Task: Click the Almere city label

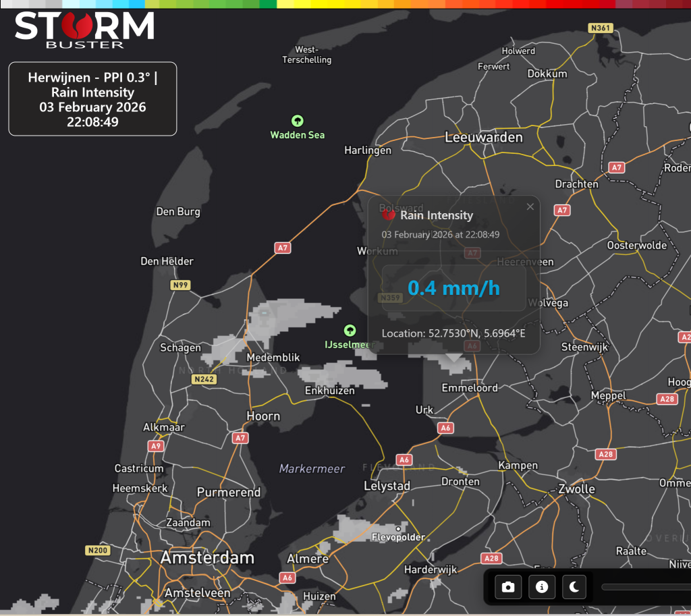Action: (x=308, y=559)
